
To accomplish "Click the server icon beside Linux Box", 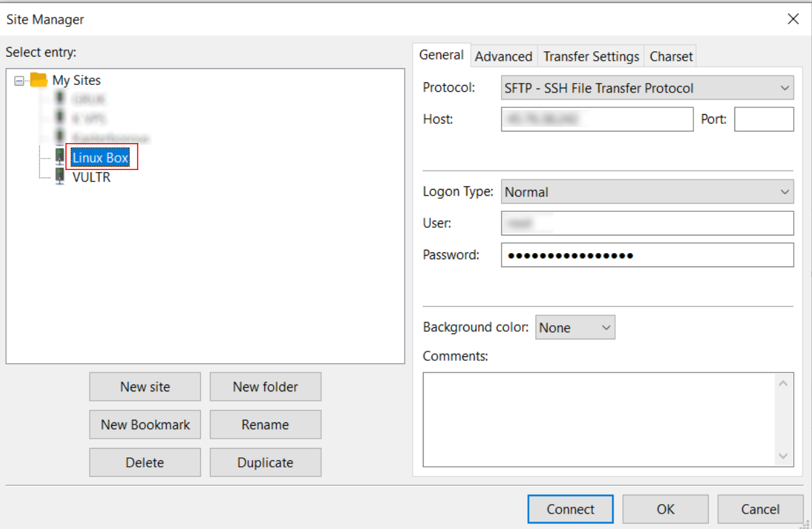I will [60, 157].
